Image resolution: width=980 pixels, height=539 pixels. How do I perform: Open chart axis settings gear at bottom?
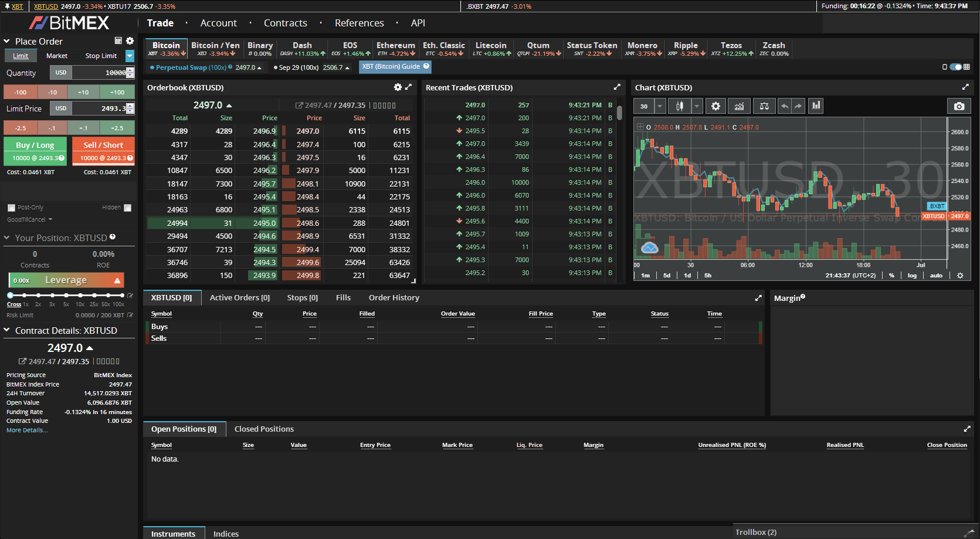[x=960, y=275]
